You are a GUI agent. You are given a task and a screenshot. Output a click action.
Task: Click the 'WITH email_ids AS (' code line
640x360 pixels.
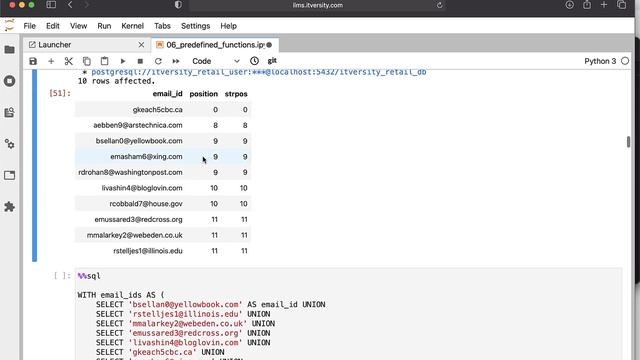[x=121, y=295]
